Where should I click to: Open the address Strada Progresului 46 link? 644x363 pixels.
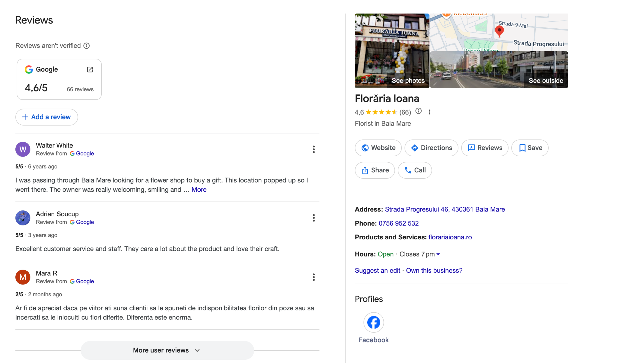(x=445, y=209)
